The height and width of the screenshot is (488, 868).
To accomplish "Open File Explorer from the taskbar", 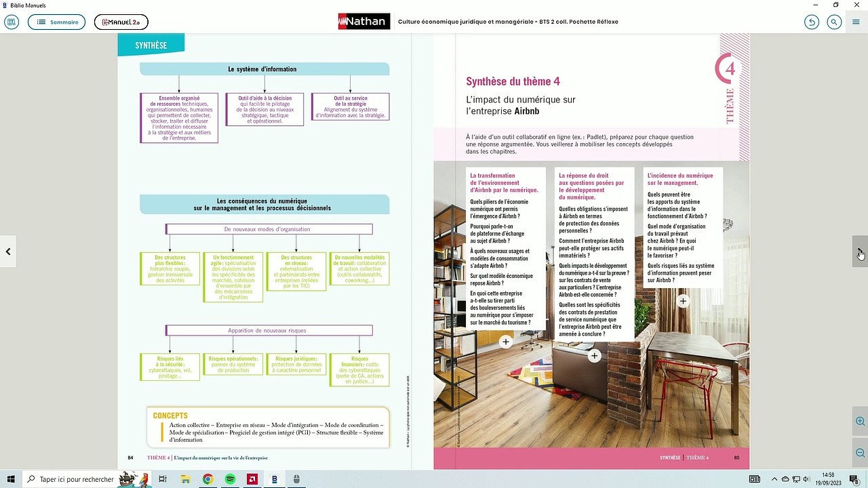I will tap(185, 479).
